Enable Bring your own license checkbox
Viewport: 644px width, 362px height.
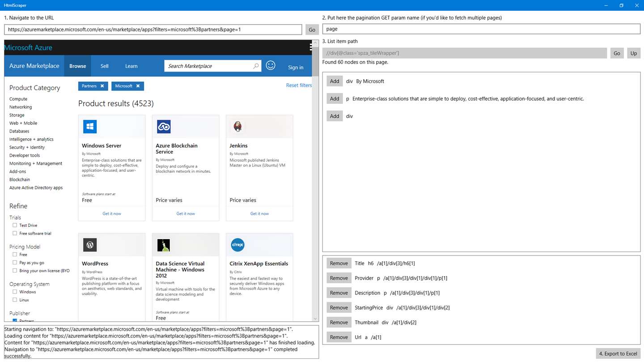(x=15, y=271)
